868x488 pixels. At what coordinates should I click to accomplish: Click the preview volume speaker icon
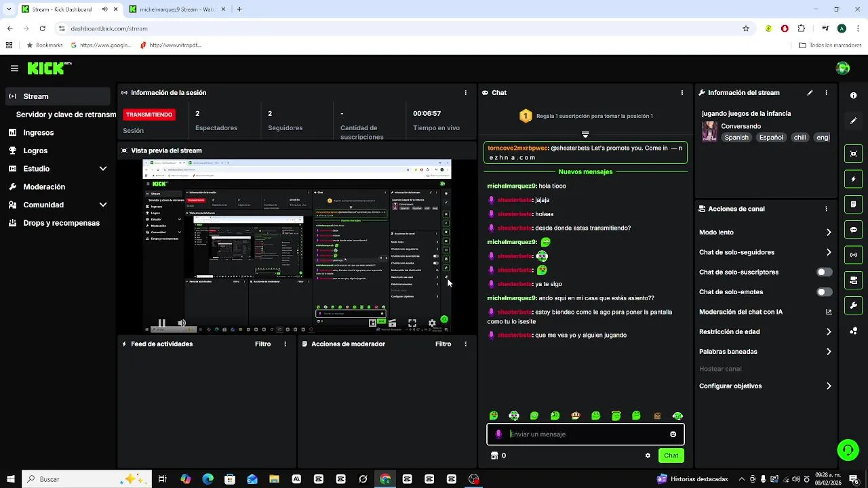point(182,323)
